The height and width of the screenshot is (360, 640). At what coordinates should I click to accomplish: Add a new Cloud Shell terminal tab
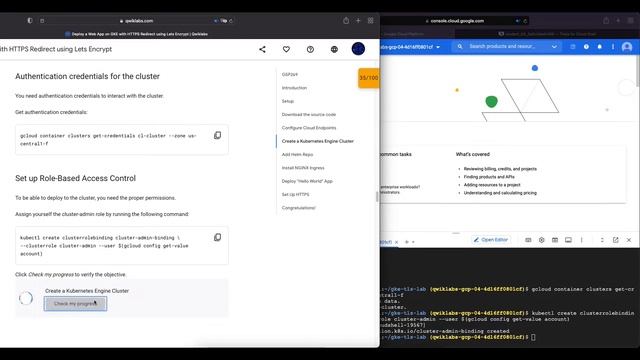click(x=407, y=242)
